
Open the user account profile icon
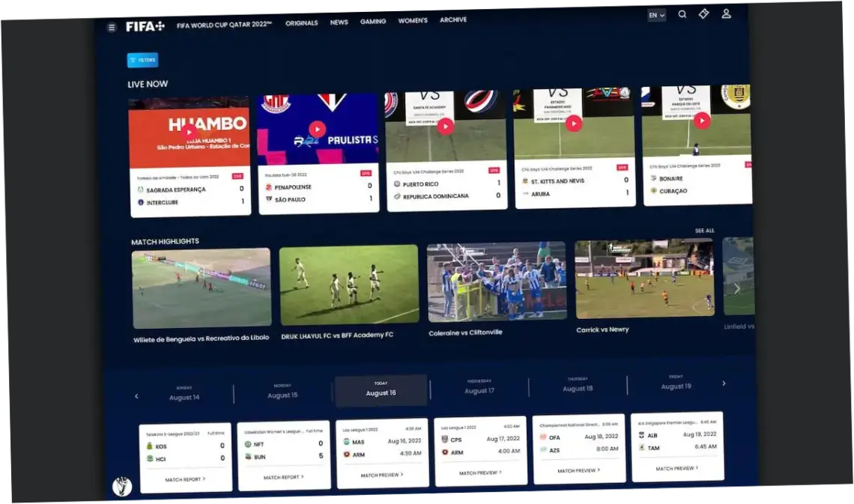point(726,13)
